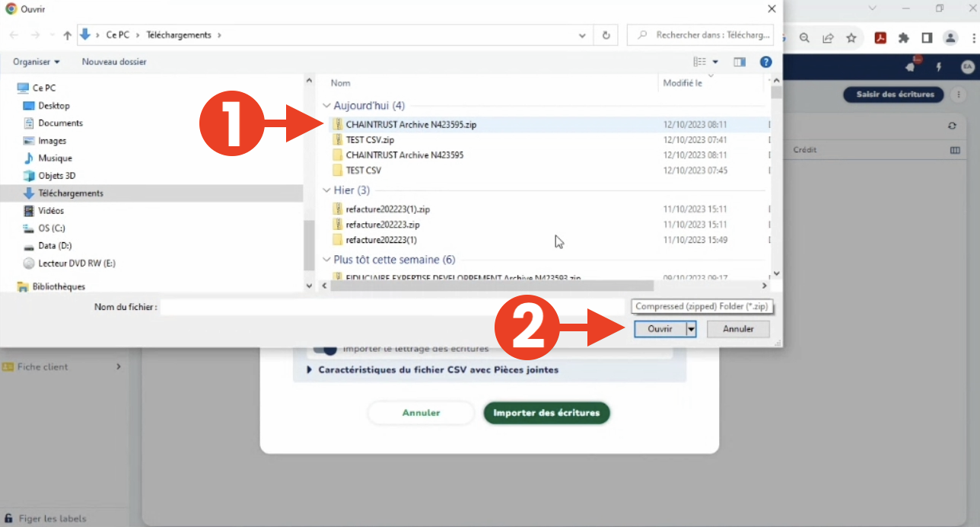
Task: Go up one folder level
Action: 68,35
